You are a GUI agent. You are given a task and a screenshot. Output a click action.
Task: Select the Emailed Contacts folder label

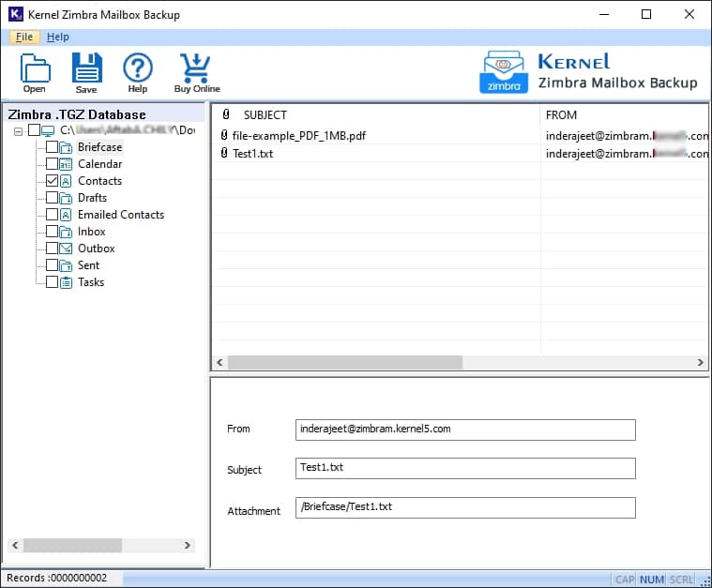pyautogui.click(x=121, y=215)
